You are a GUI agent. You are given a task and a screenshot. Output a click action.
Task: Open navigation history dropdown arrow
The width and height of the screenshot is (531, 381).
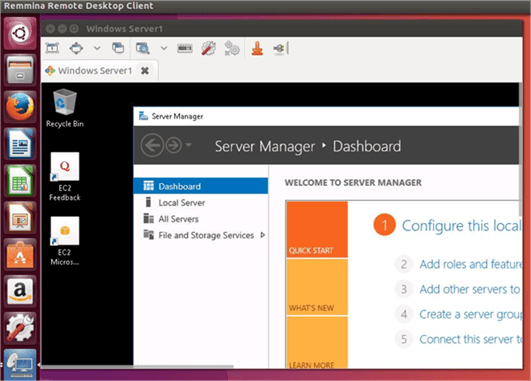pyautogui.click(x=189, y=145)
